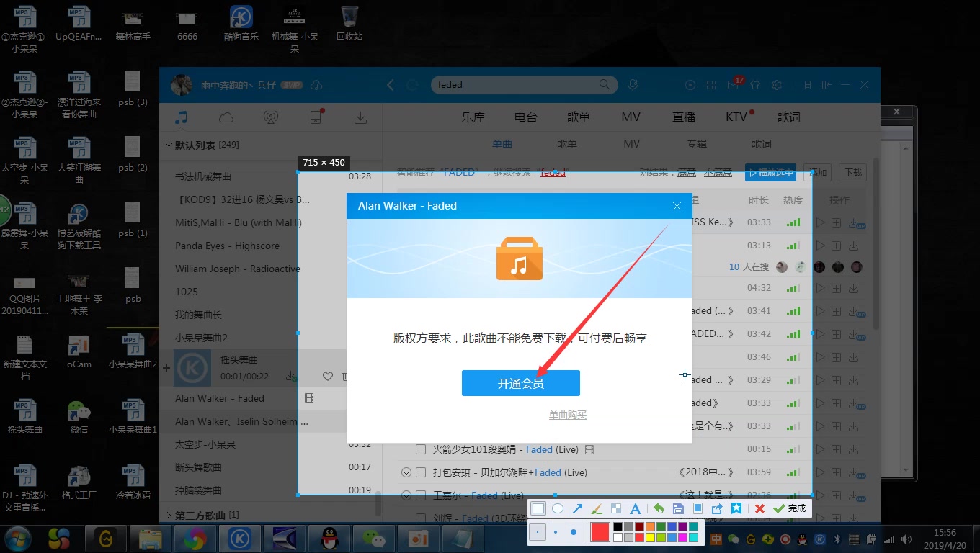Check the 刘辉 row checkbox

(421, 518)
